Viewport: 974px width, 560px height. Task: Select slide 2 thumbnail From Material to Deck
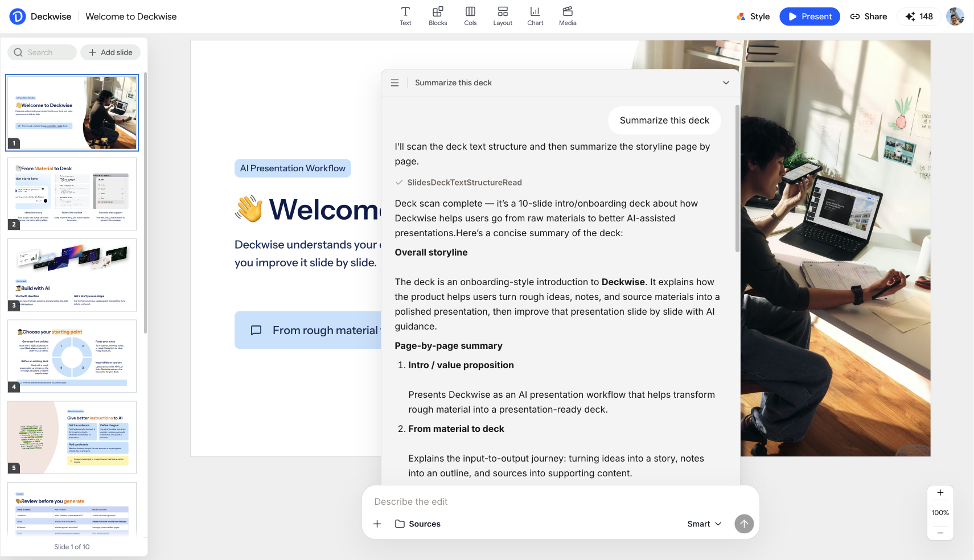point(72,194)
